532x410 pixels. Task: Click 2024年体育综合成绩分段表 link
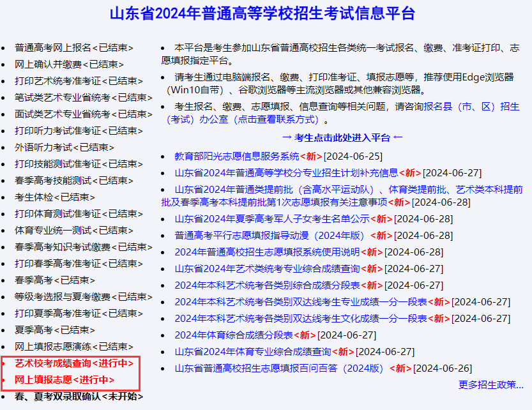click(234, 336)
